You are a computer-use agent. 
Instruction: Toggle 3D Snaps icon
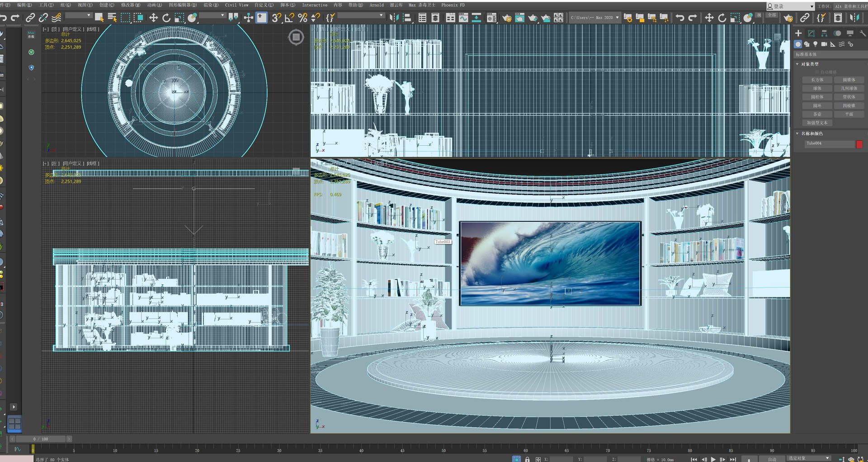click(276, 18)
